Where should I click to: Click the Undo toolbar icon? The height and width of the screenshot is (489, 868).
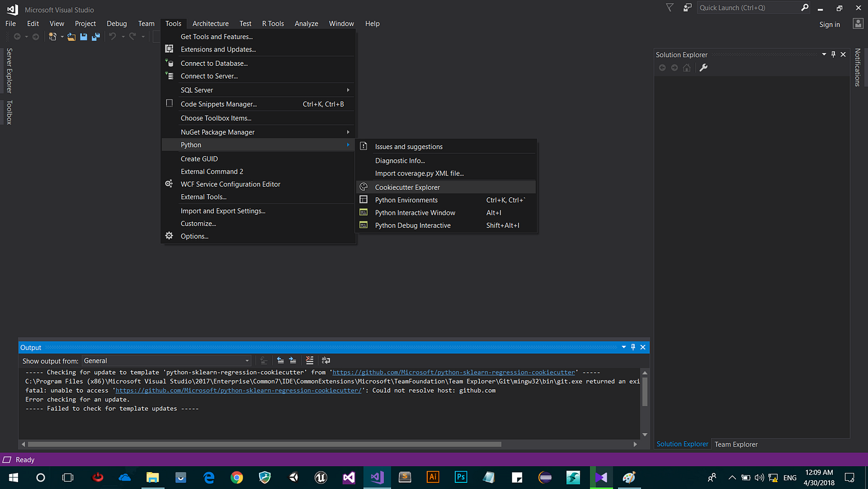(x=112, y=37)
